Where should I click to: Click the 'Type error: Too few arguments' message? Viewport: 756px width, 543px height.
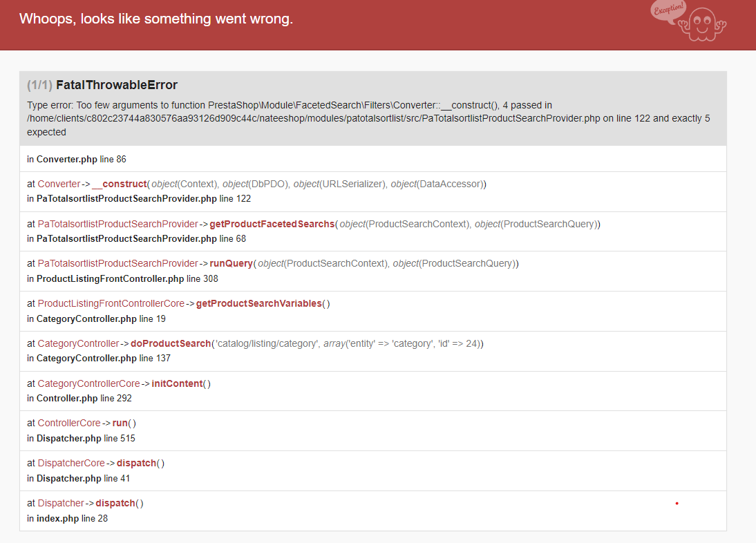tap(368, 119)
